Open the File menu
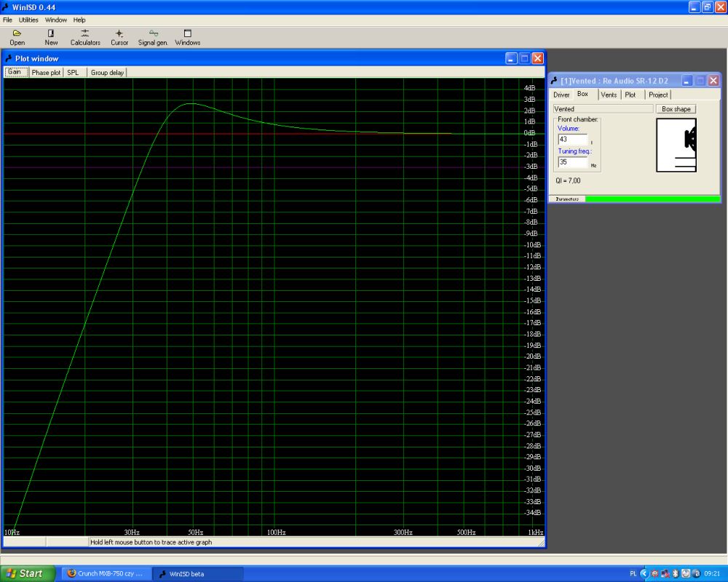The image size is (728, 582). click(8, 20)
